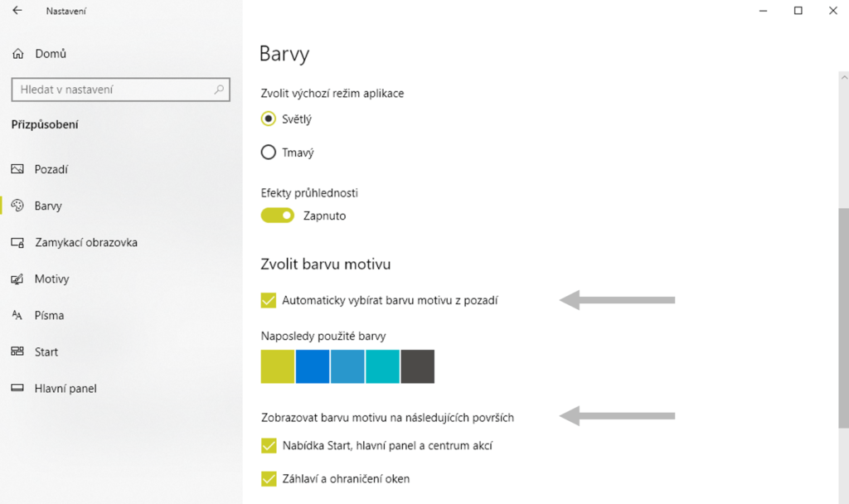Pick the dark gray recent color

417,366
